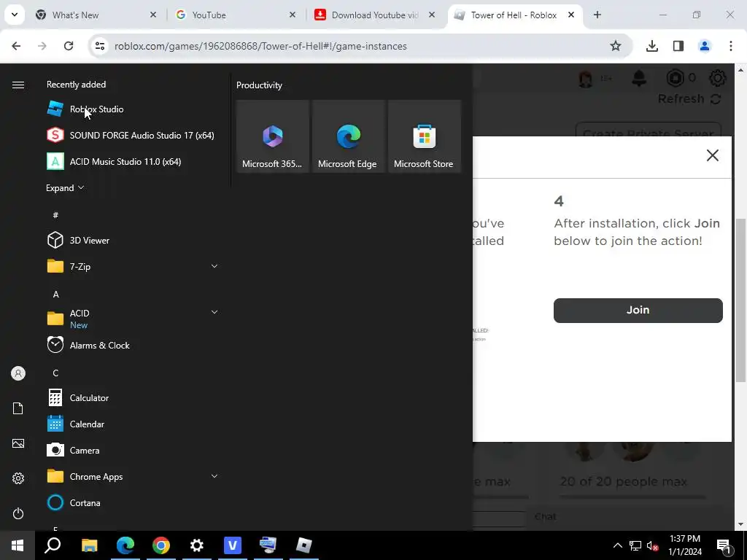
Task: Reload the Roblox page
Action: coord(69,46)
